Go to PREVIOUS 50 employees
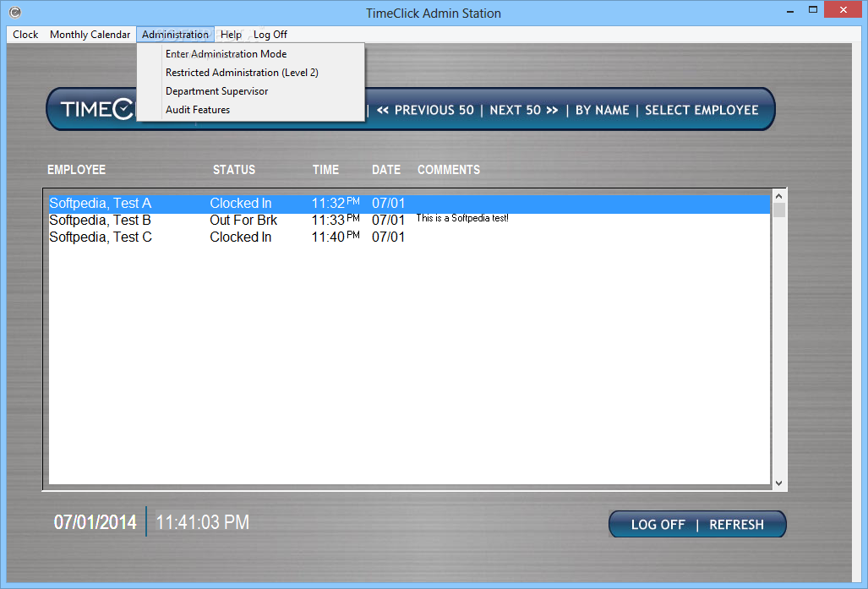Screen dimensions: 868x589 [425, 110]
